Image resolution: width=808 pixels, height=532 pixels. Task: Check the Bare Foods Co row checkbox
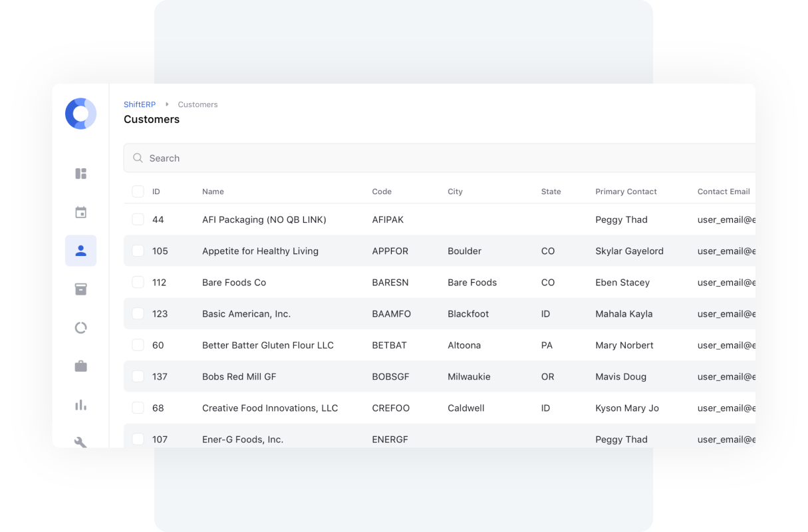tap(138, 282)
